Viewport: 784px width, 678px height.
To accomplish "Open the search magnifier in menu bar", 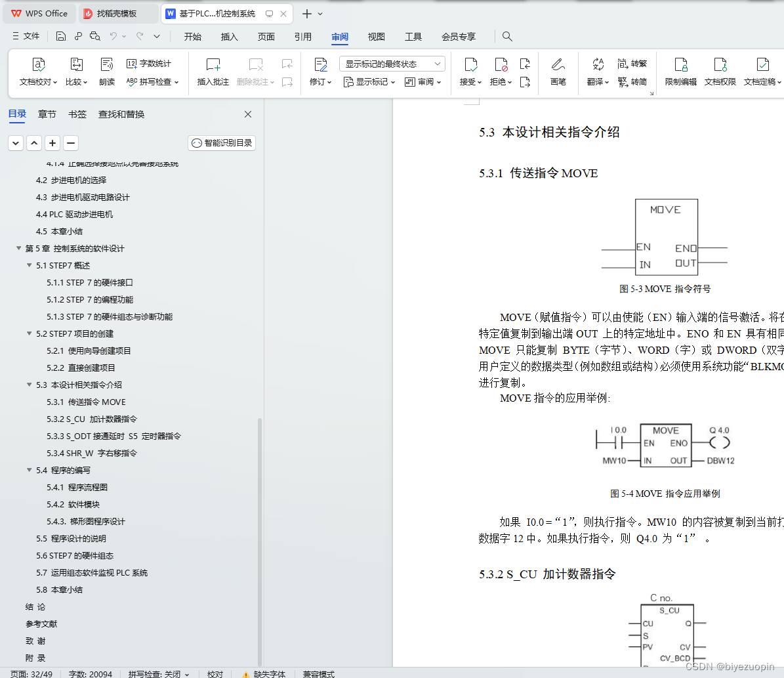I will click(x=507, y=36).
